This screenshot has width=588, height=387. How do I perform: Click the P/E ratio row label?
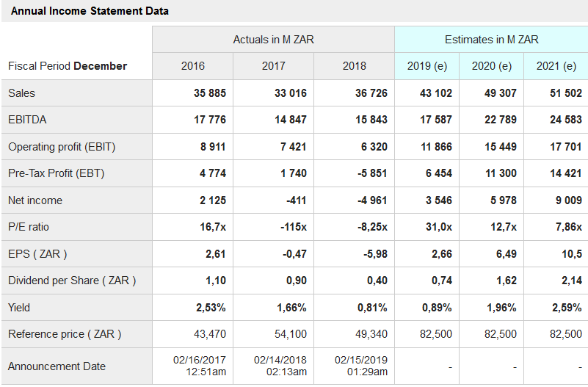29,227
